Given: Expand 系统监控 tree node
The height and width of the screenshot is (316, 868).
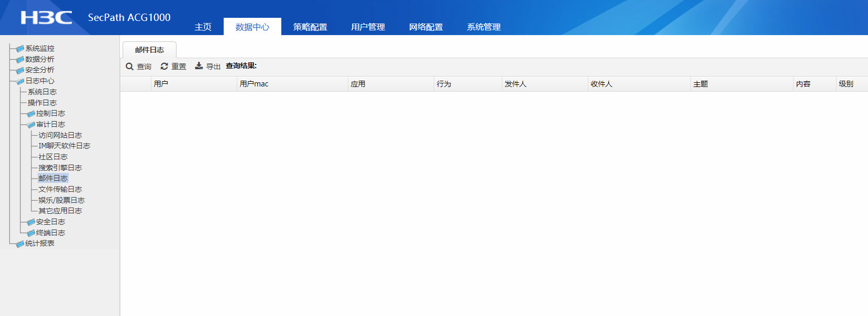Looking at the screenshot, I should [x=40, y=48].
